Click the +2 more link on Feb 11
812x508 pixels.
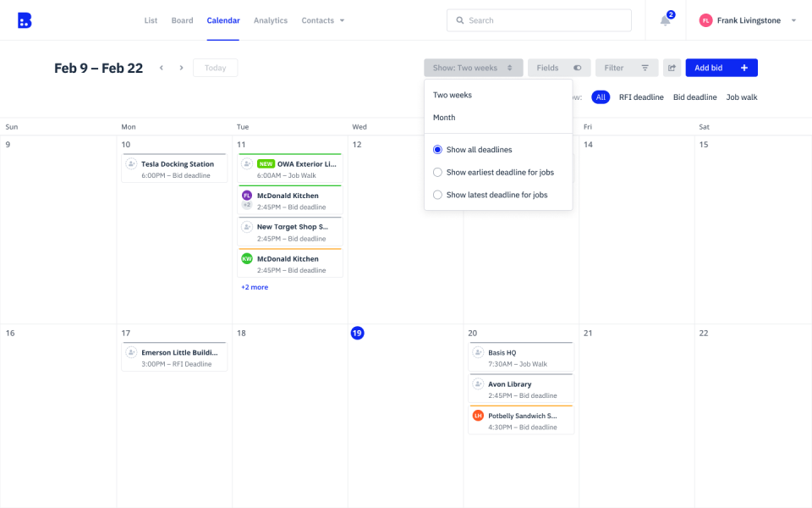point(255,287)
